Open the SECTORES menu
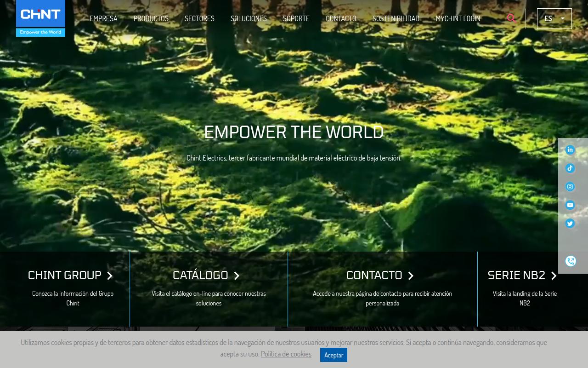The image size is (588, 368). tap(199, 18)
